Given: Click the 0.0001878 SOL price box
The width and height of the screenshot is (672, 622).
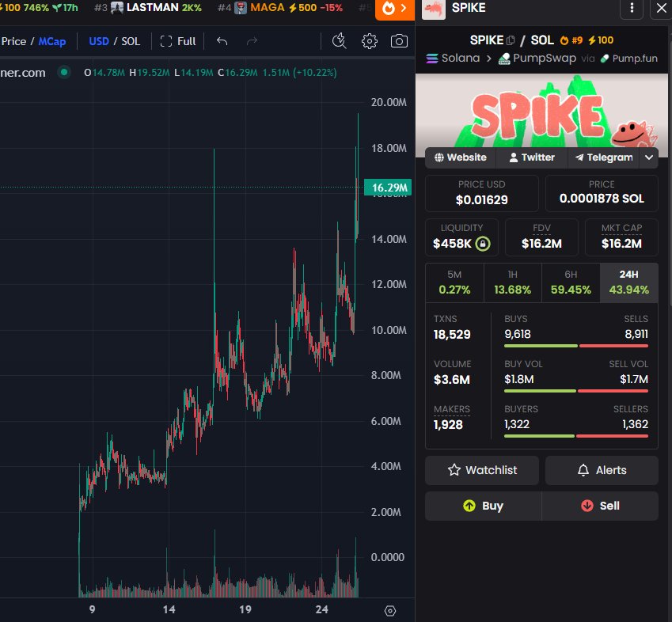Looking at the screenshot, I should 602,193.
